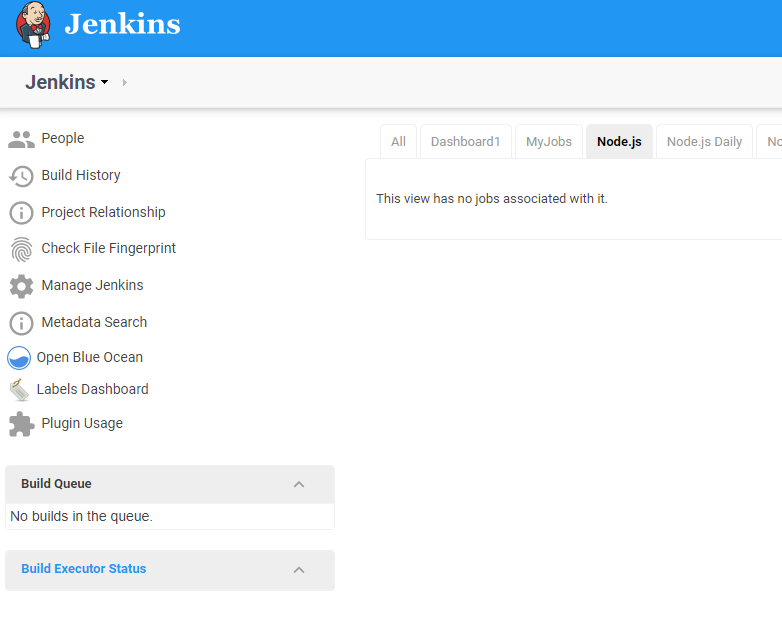
Task: Click the Blue Ocean wave icon
Action: coord(19,358)
